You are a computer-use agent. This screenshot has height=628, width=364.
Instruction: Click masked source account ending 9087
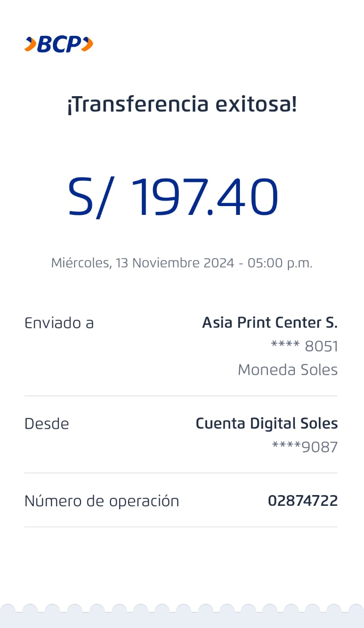pyautogui.click(x=305, y=447)
